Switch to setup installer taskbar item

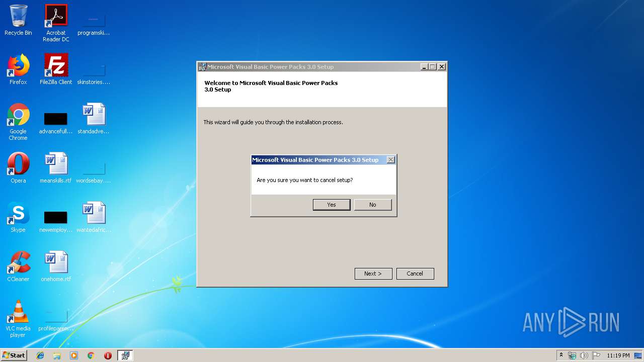[x=125, y=355]
